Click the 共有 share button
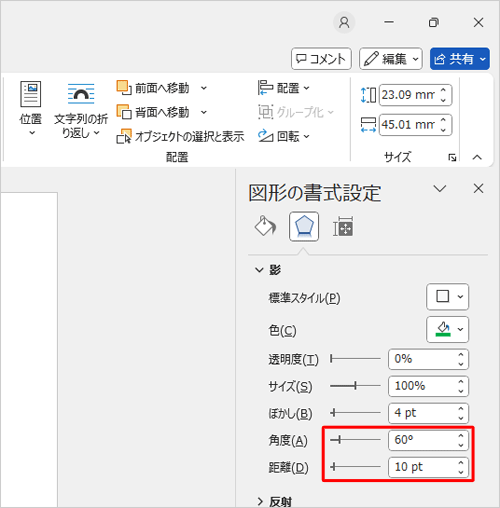500x508 pixels. point(460,59)
